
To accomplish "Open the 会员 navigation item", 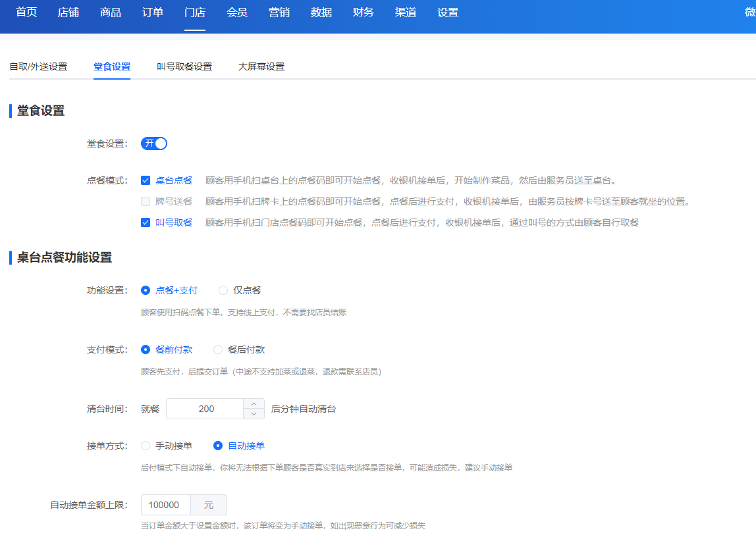I will point(237,13).
